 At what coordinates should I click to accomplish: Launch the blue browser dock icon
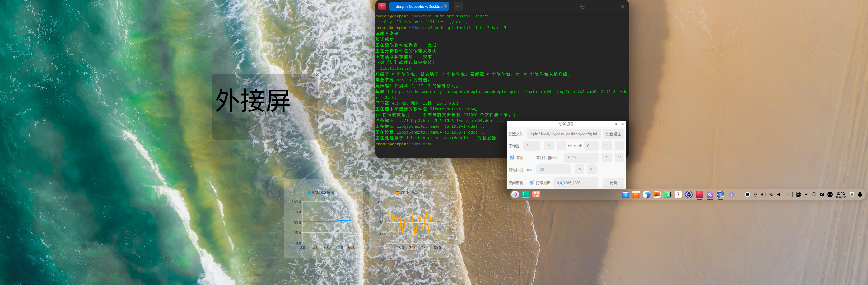(x=646, y=194)
